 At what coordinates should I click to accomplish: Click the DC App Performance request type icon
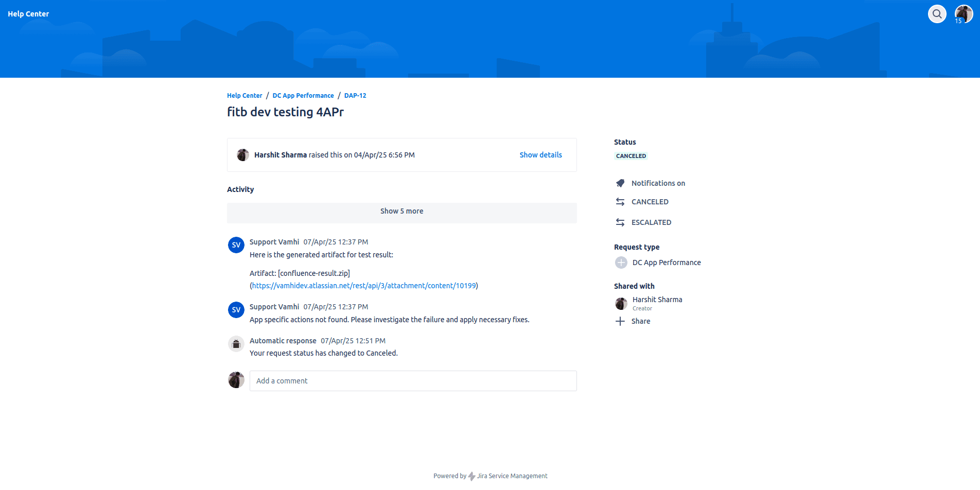[621, 262]
